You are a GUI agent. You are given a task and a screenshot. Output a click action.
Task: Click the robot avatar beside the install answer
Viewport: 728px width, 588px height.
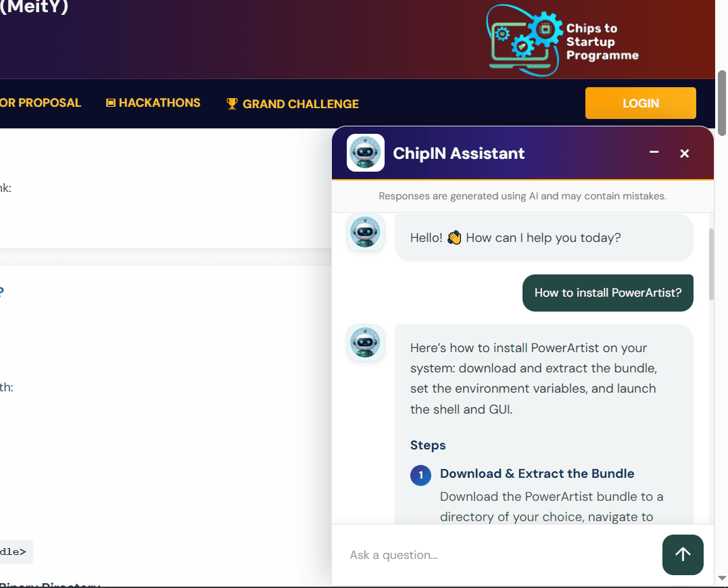click(366, 343)
